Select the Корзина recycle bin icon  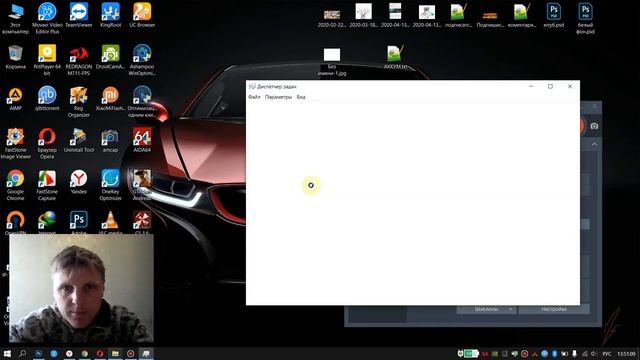click(x=16, y=57)
